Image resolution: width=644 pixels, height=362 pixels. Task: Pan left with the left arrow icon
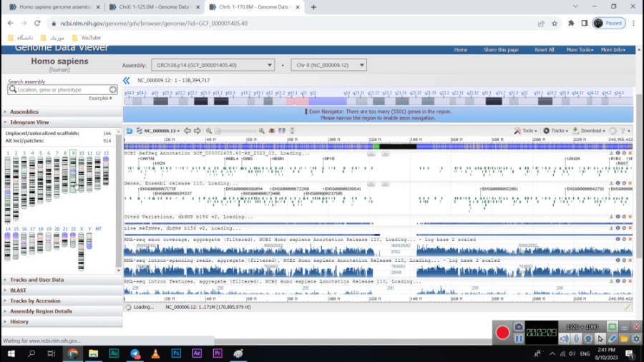187,131
